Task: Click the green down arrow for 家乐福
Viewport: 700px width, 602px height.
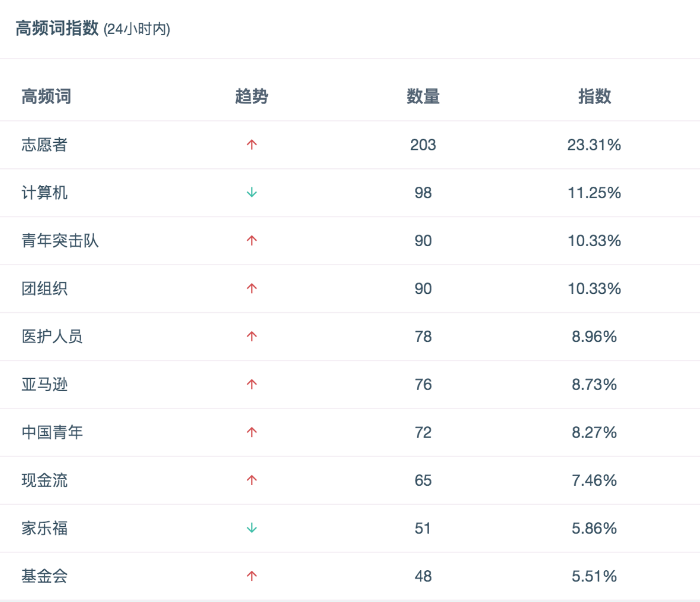Action: click(x=252, y=528)
